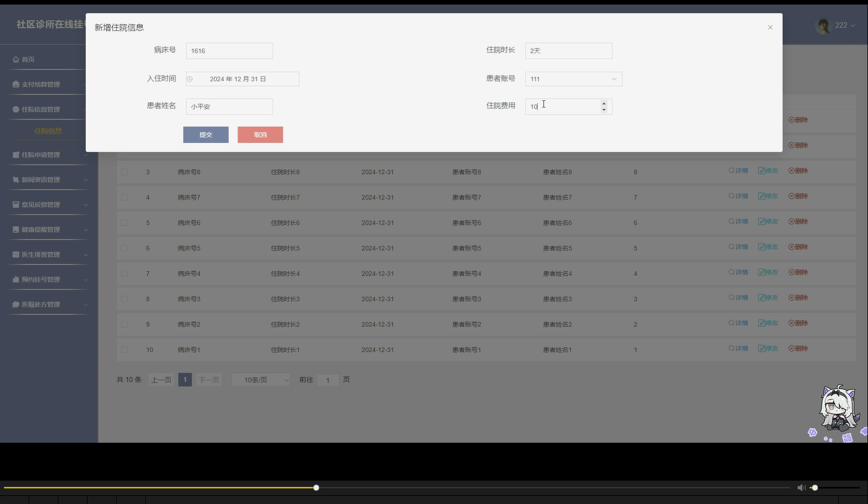The image size is (868, 504).
Task: View 详情 for row 病床号2
Action: point(739,323)
